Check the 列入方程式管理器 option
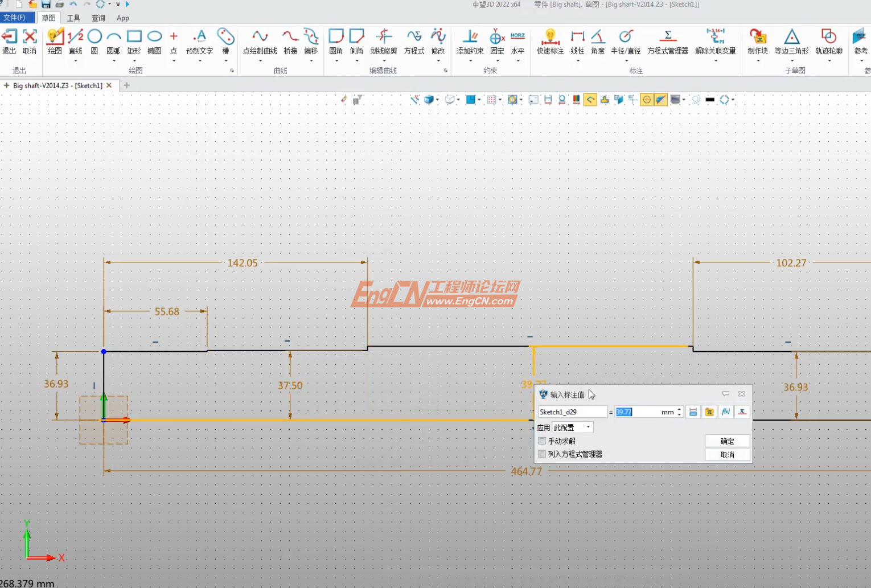 click(x=541, y=454)
